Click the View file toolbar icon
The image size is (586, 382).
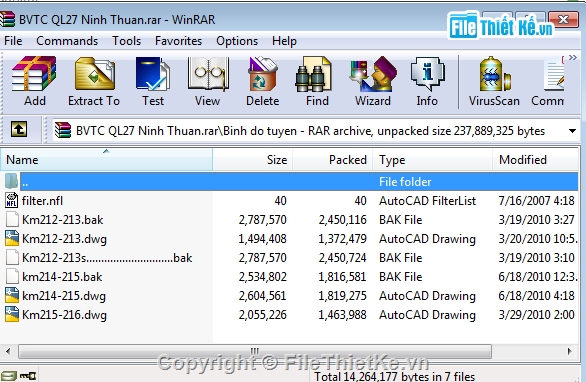208,81
